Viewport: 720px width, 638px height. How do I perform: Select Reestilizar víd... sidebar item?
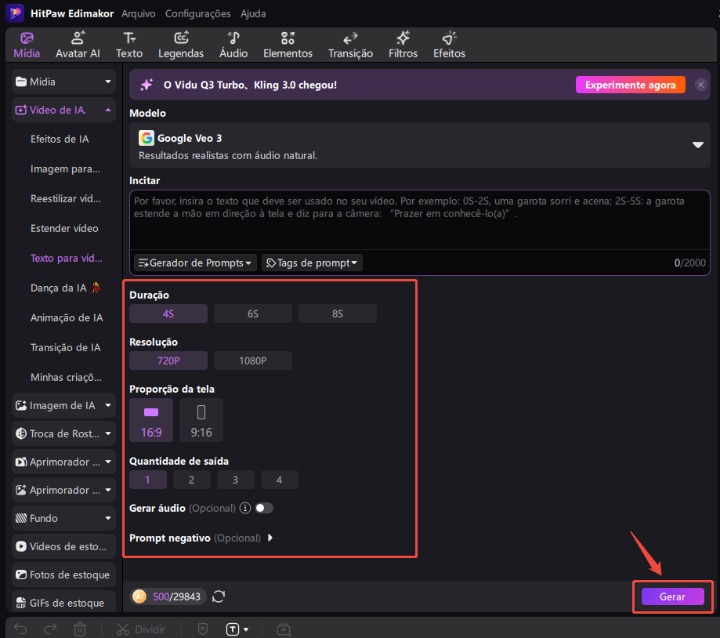tap(65, 198)
